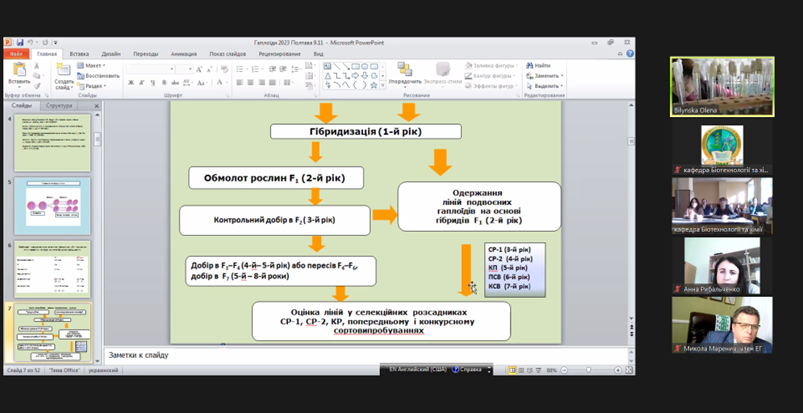Click the numbered list icon
The height and width of the screenshot is (413, 803).
click(256, 69)
